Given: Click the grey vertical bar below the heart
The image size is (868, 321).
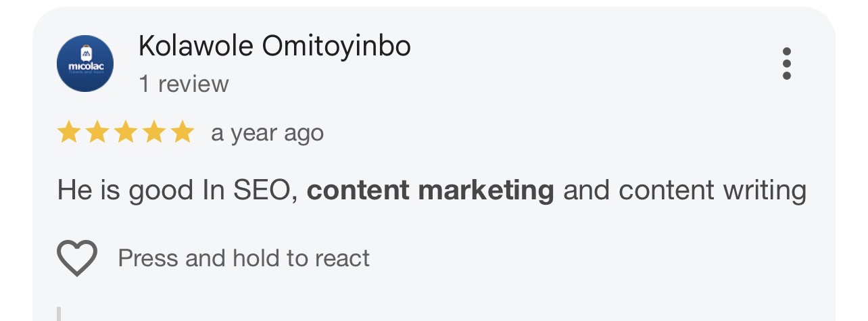Looking at the screenshot, I should 59,314.
